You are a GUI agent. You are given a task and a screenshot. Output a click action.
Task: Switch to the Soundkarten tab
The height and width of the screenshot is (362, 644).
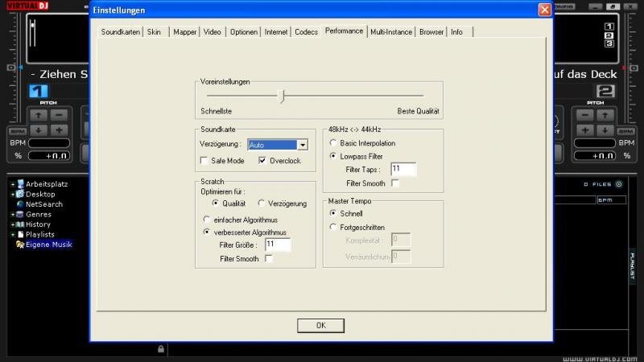tap(120, 32)
